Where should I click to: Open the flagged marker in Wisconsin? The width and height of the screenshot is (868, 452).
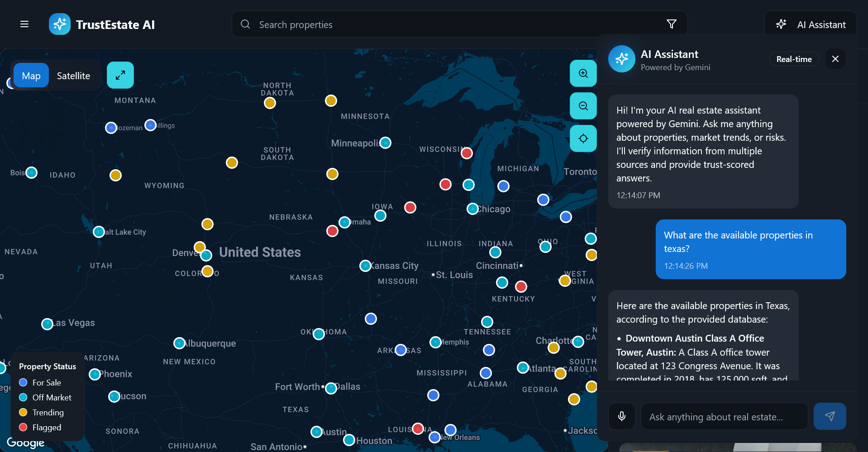pyautogui.click(x=467, y=153)
